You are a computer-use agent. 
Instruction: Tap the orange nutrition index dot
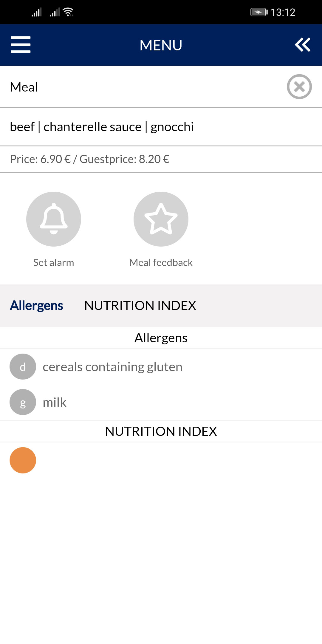pyautogui.click(x=23, y=460)
